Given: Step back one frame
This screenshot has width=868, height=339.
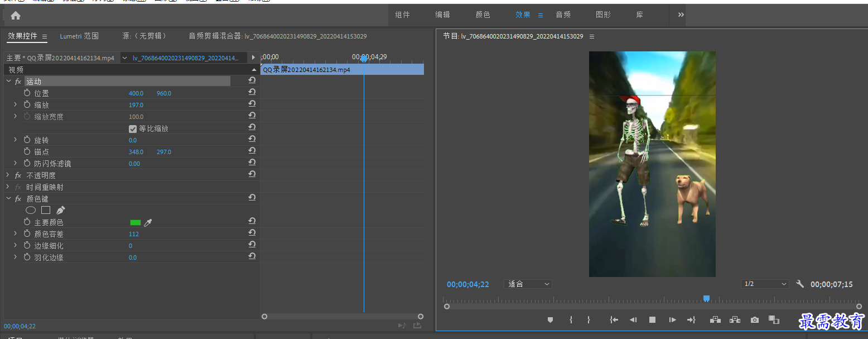Looking at the screenshot, I should (633, 320).
